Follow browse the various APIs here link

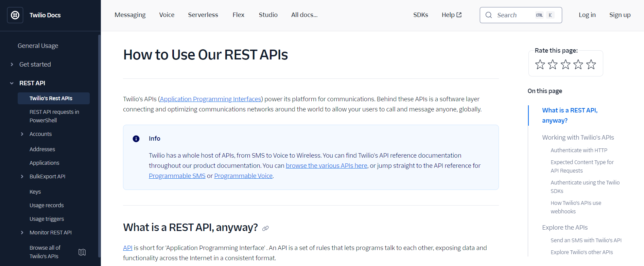327,165
